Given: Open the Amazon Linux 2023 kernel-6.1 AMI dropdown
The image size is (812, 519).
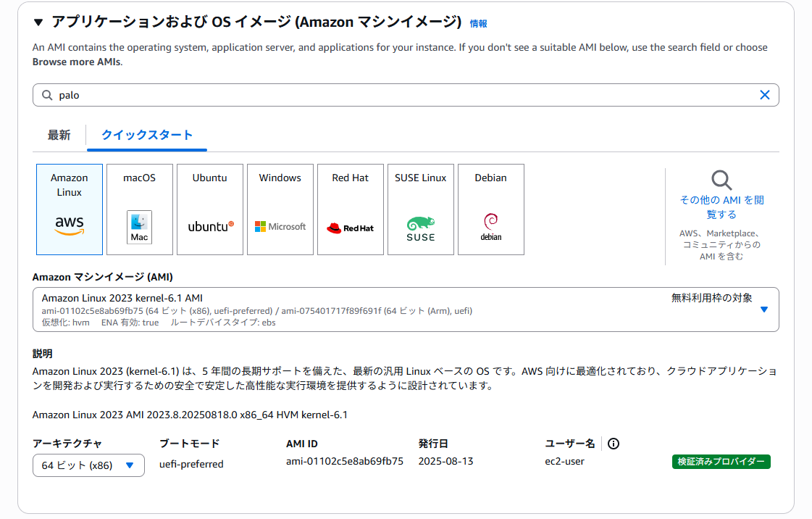Looking at the screenshot, I should [406, 310].
